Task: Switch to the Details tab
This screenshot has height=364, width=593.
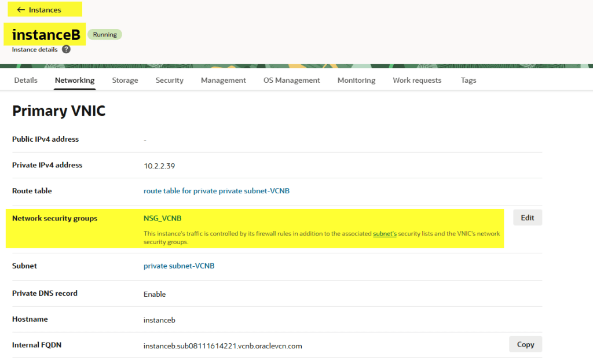Action: 25,80
